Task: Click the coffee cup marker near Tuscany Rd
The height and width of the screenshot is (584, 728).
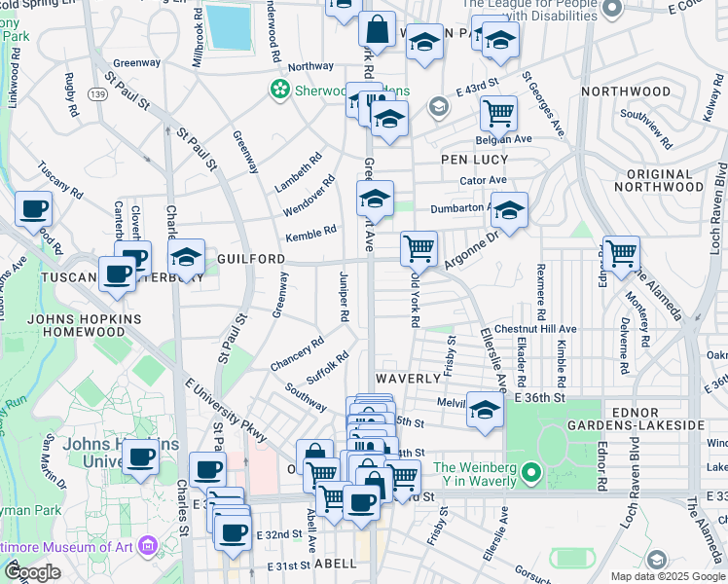Action: 34,208
